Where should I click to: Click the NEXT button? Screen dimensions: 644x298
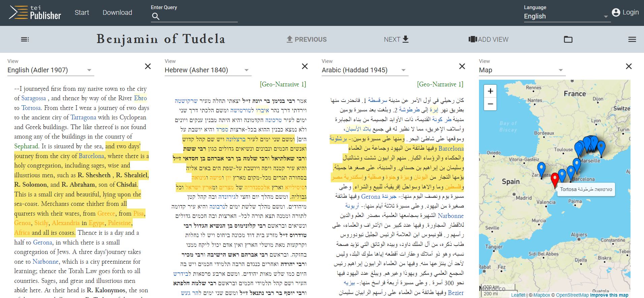(396, 39)
